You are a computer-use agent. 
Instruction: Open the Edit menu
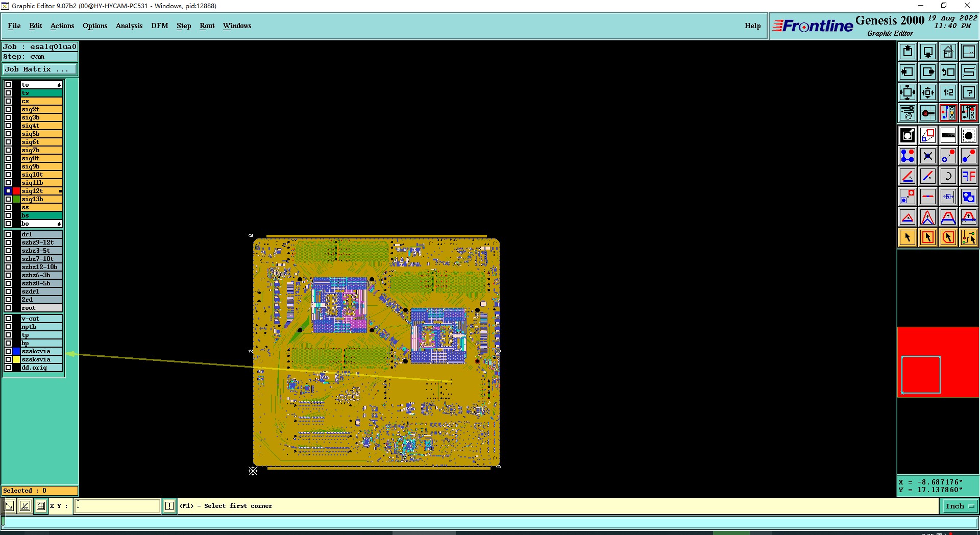pos(36,26)
